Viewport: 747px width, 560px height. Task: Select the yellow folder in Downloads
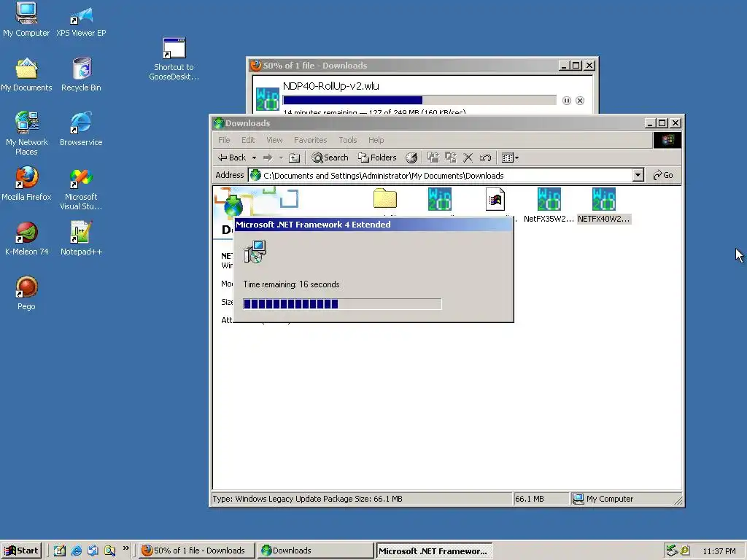pyautogui.click(x=385, y=198)
